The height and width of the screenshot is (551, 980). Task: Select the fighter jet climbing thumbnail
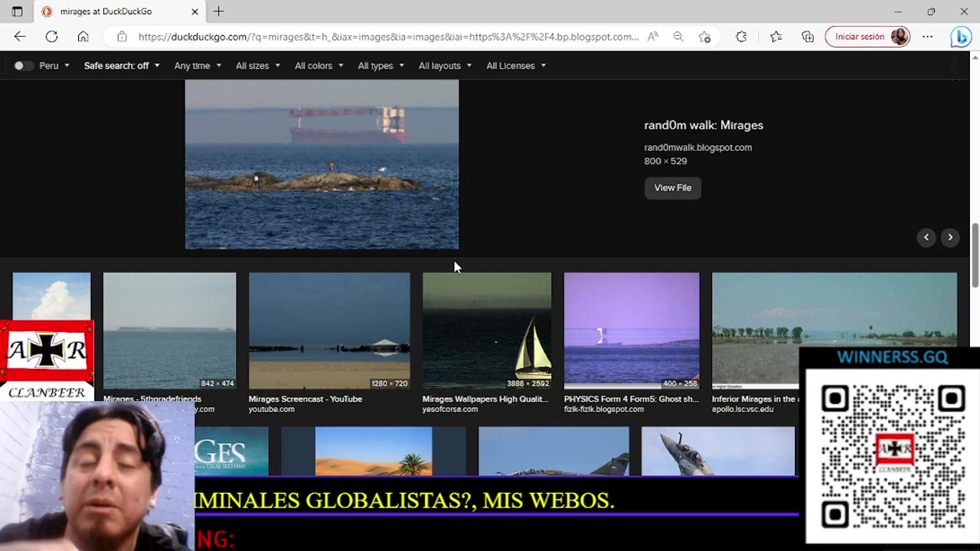tap(718, 451)
